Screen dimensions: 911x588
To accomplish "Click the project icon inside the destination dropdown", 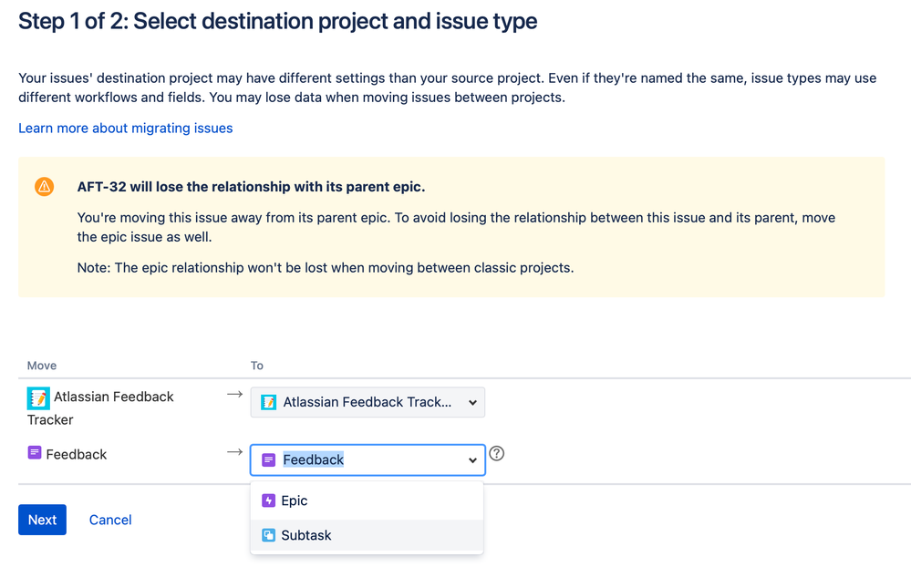I will tap(268, 402).
